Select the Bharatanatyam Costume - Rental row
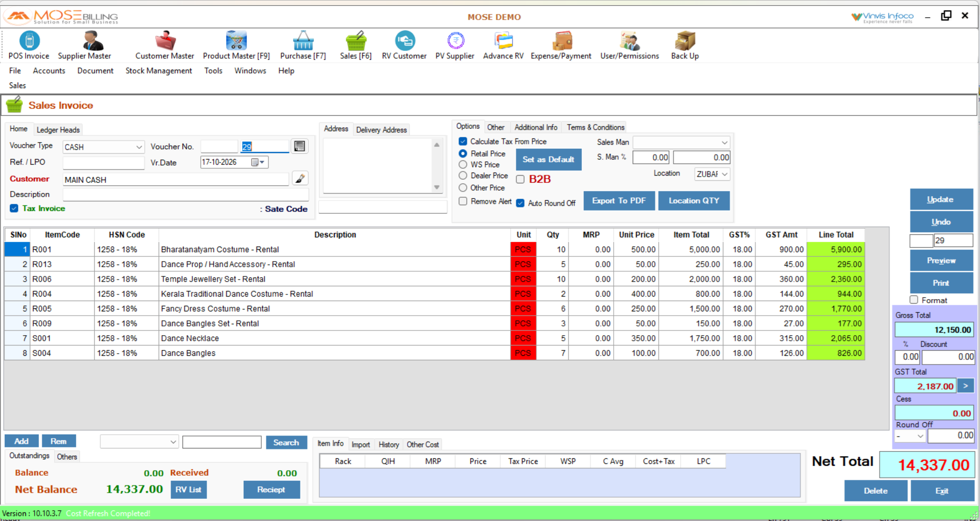The width and height of the screenshot is (980, 521). [434, 249]
